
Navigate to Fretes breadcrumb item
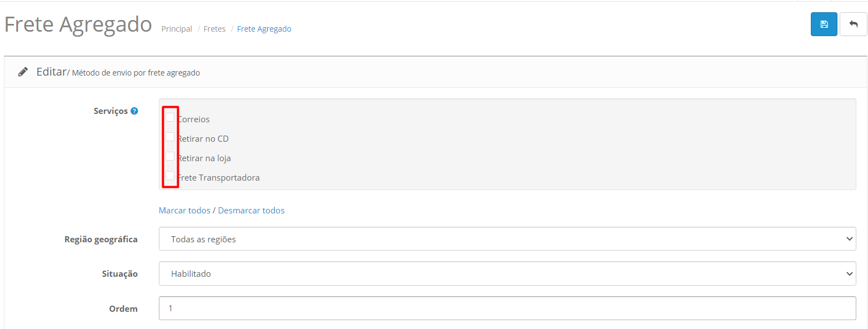(214, 29)
